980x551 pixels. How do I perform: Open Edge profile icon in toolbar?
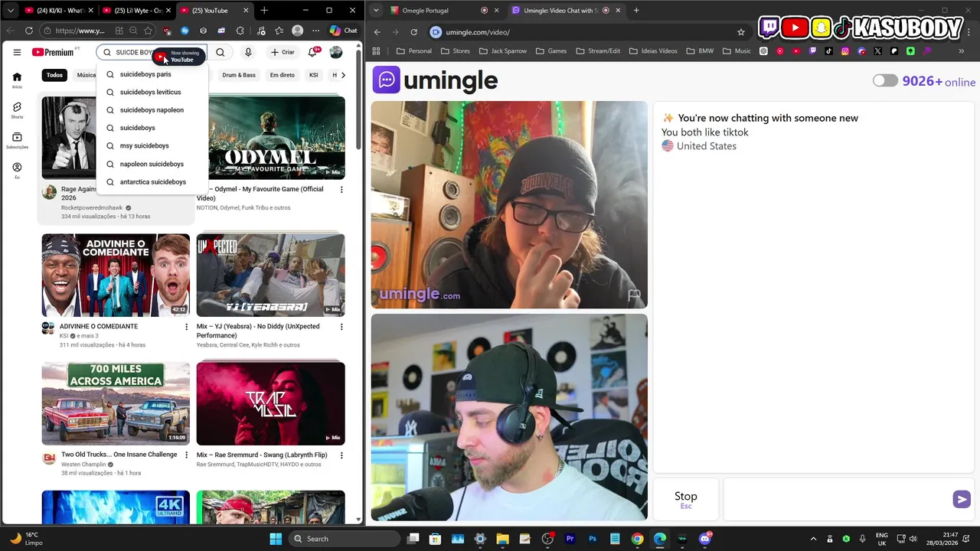298,31
